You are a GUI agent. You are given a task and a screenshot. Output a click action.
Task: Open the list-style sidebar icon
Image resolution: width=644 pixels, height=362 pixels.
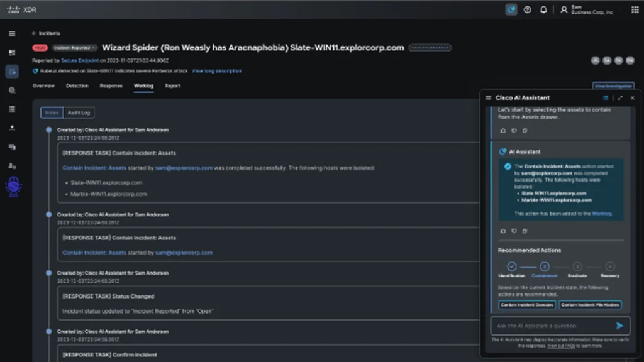pos(12,109)
